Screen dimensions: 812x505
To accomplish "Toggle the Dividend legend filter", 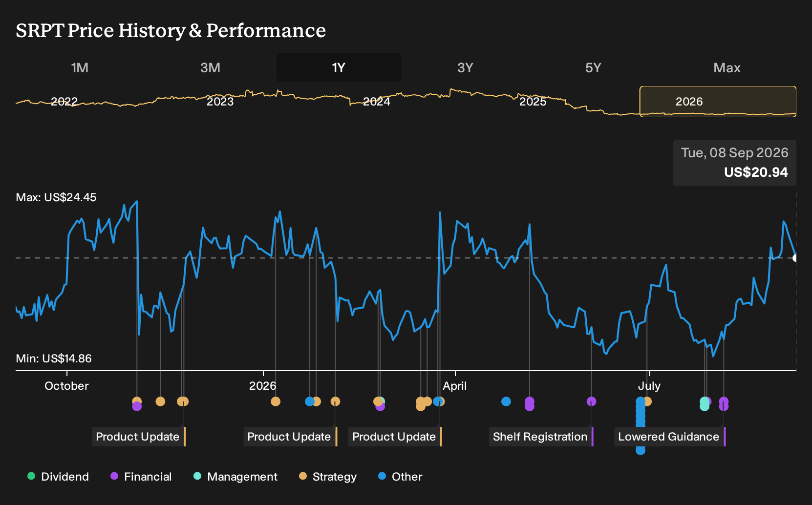I will coord(58,477).
